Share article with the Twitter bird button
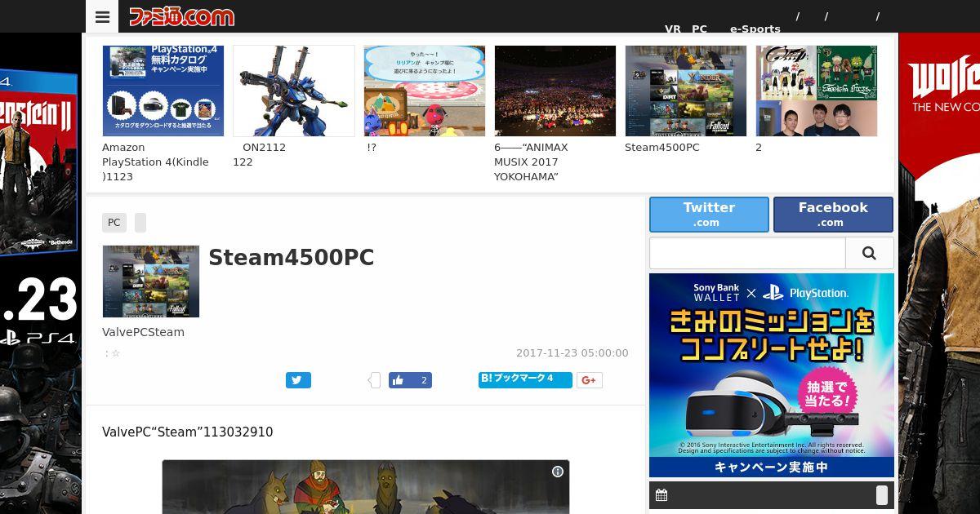 click(298, 380)
